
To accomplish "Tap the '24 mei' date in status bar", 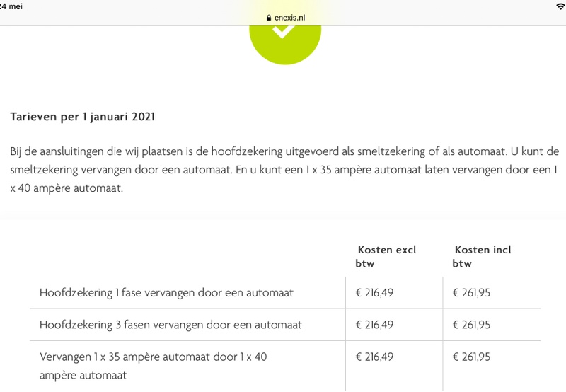I will pyautogui.click(x=13, y=6).
